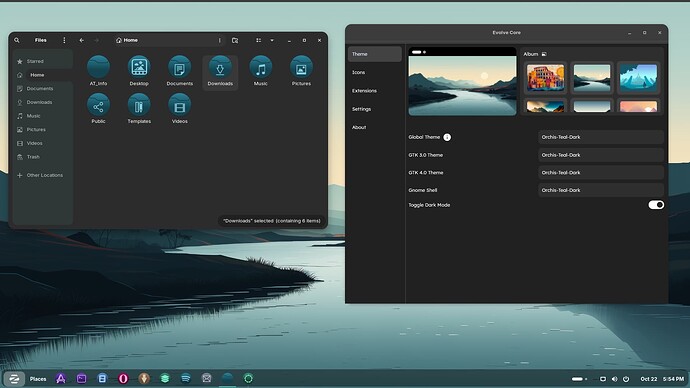
Task: Click Home in the Files path bar
Action: pyautogui.click(x=127, y=40)
